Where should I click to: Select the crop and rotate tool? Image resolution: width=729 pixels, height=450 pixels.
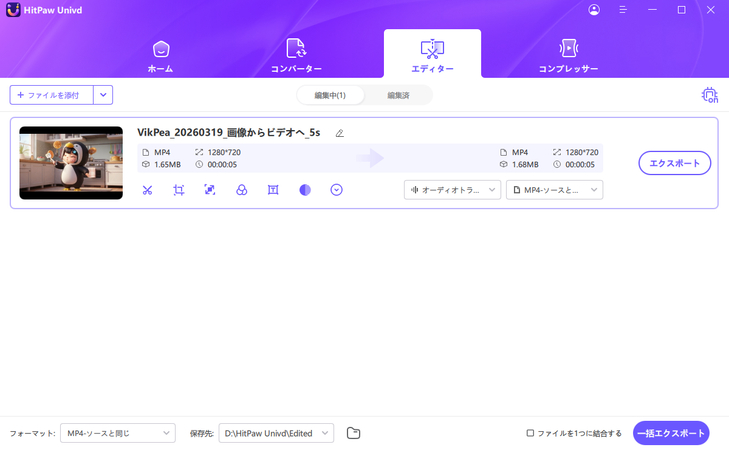[x=179, y=190]
